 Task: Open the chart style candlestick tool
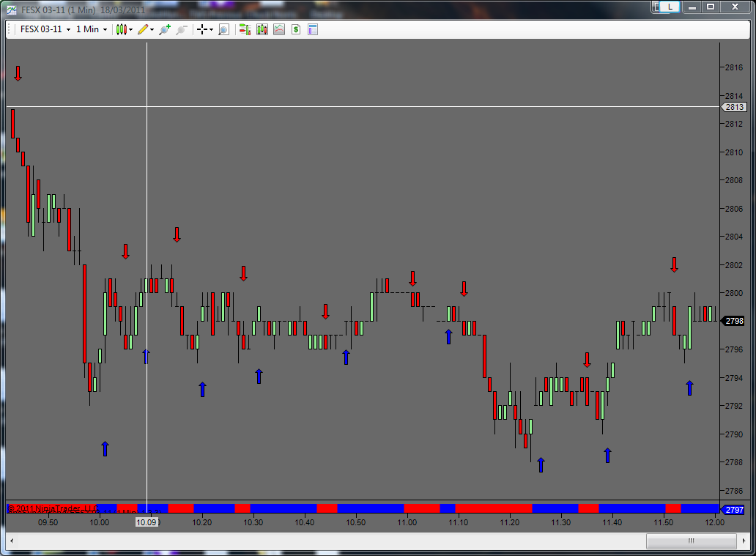coord(121,29)
